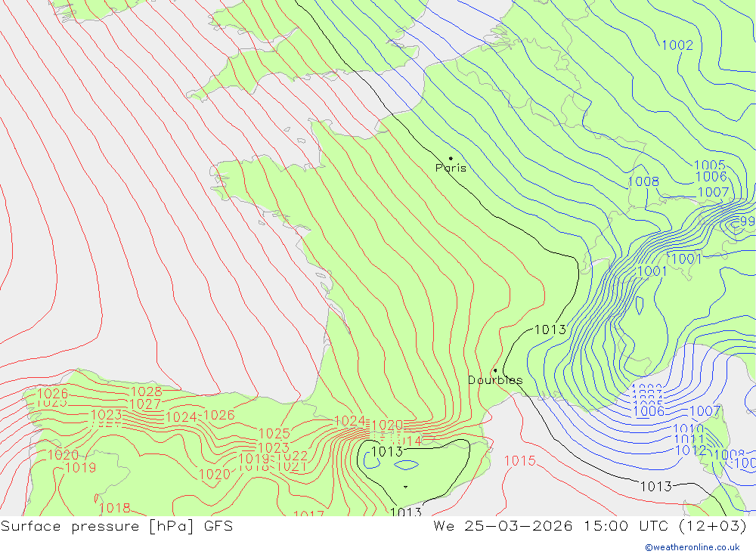756x554 pixels.
Task: Click the red 1015 isobar label
Action: (520, 461)
